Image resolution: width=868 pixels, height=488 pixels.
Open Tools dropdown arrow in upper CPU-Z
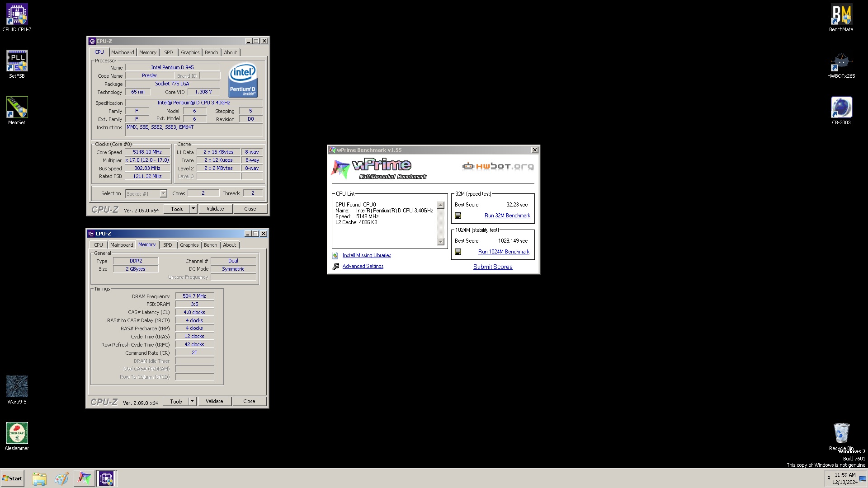(x=193, y=209)
